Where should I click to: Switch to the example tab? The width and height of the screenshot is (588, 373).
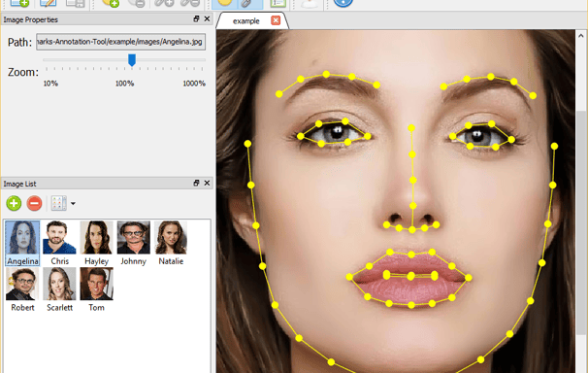point(246,21)
